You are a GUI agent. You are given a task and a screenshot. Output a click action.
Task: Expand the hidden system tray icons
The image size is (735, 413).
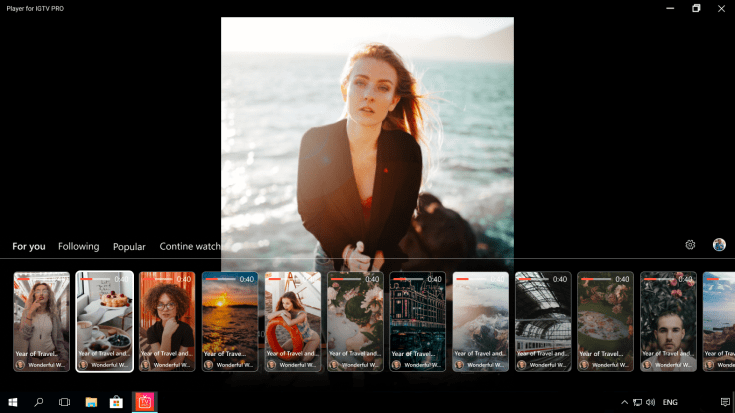pos(624,402)
